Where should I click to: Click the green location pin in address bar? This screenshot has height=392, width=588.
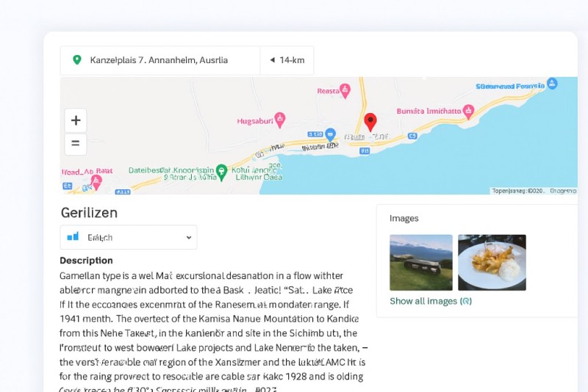(77, 60)
